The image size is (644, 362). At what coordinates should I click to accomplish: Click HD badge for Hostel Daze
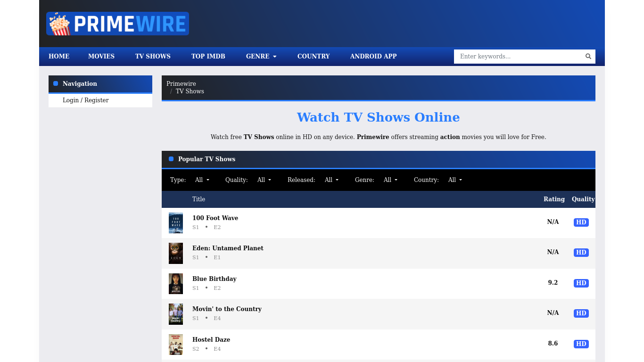click(581, 344)
